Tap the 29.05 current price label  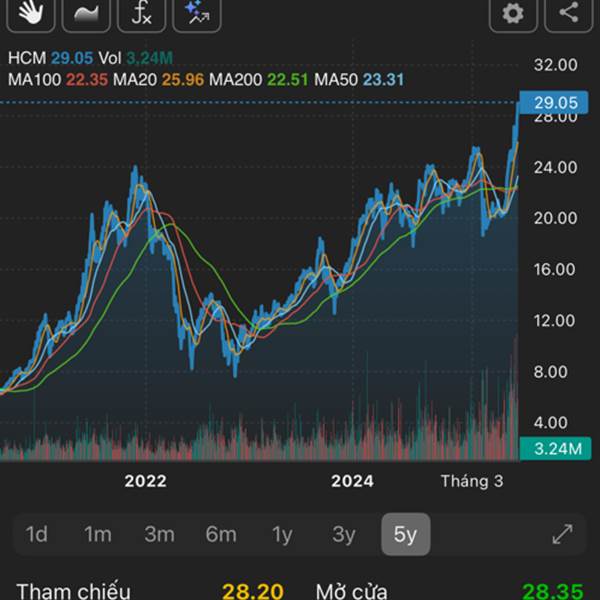coord(554,103)
